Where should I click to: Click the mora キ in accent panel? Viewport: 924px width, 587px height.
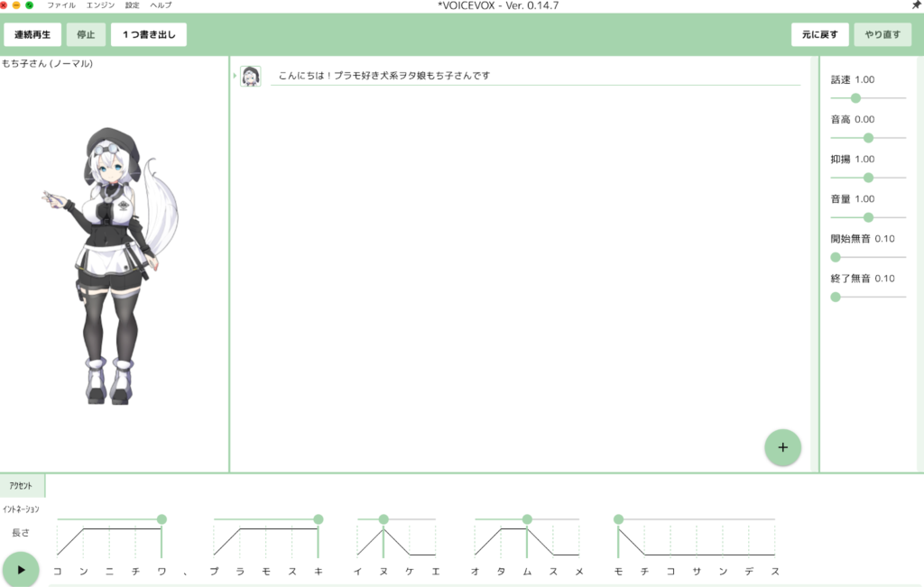click(319, 571)
